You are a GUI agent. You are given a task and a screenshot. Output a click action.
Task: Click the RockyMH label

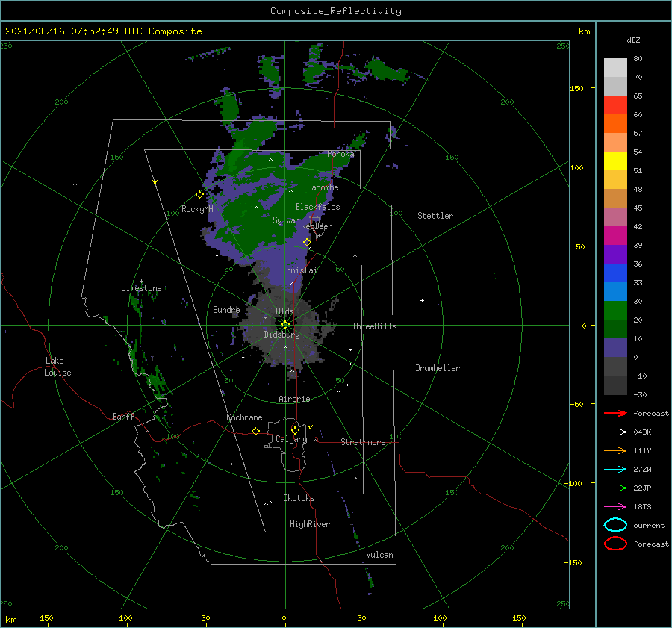pos(197,209)
